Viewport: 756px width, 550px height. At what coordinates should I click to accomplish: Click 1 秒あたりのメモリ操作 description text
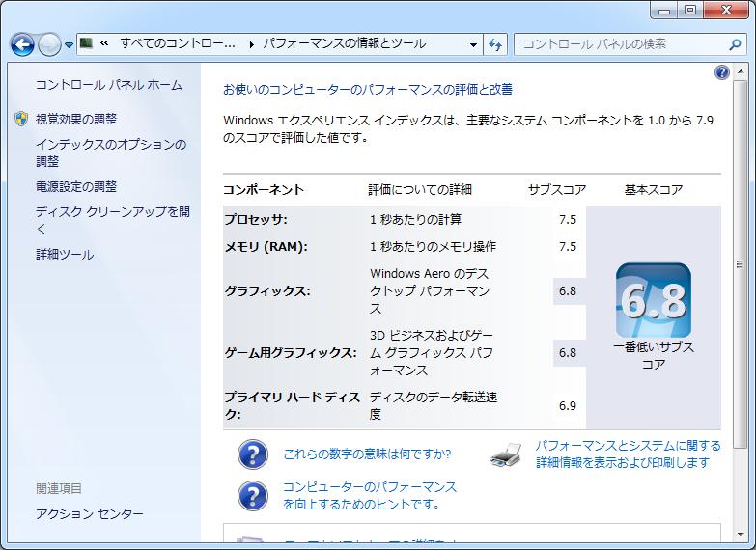[x=433, y=246]
